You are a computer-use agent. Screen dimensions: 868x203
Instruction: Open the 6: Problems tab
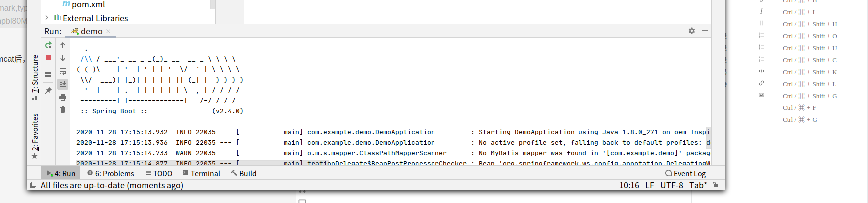111,173
